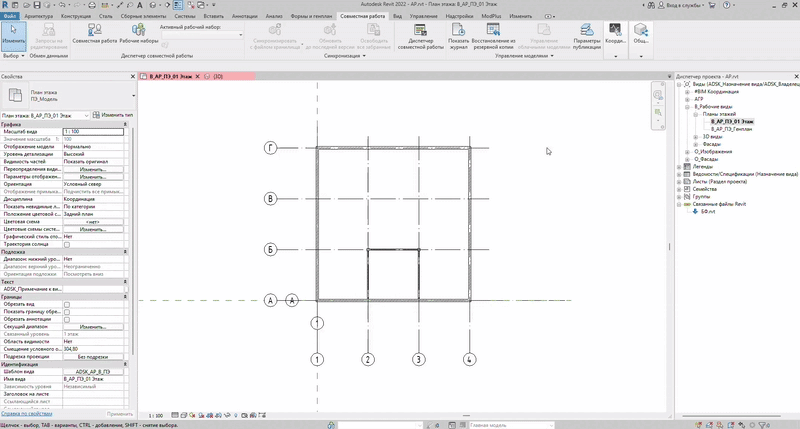The image size is (800, 429).
Task: Enable Обрезать вид checkbox
Action: tap(67, 304)
